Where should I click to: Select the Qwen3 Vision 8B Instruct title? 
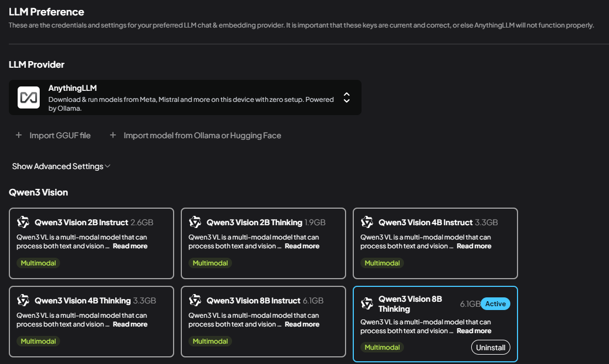[x=254, y=301]
